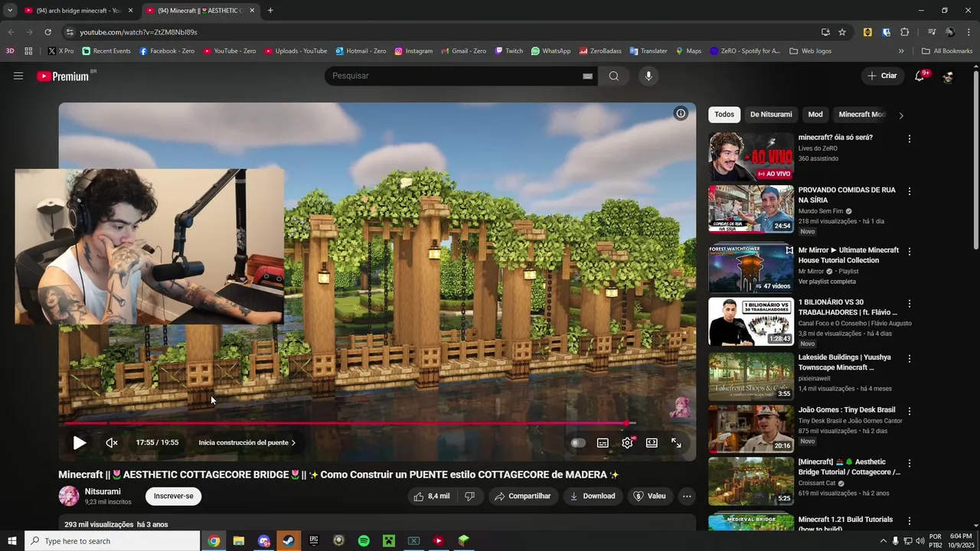The width and height of the screenshot is (980, 551).
Task: Unmute the video player volume
Action: coord(112,442)
